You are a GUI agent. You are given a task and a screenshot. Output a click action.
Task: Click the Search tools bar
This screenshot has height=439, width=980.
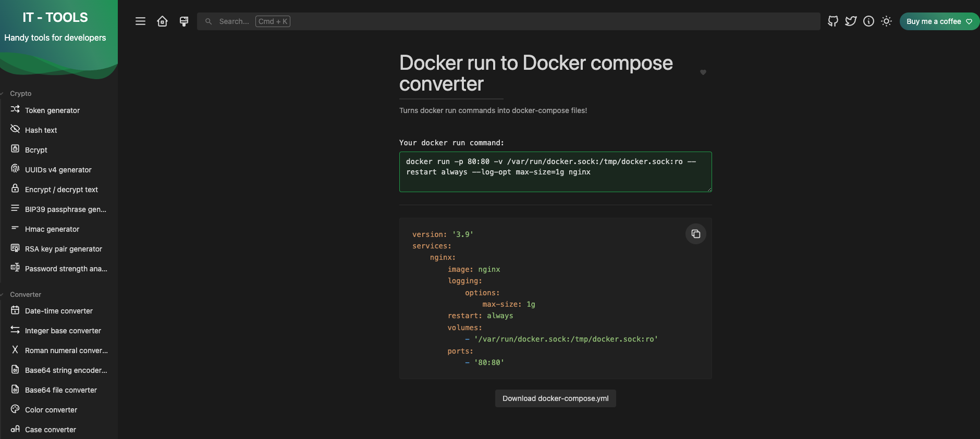pos(508,21)
